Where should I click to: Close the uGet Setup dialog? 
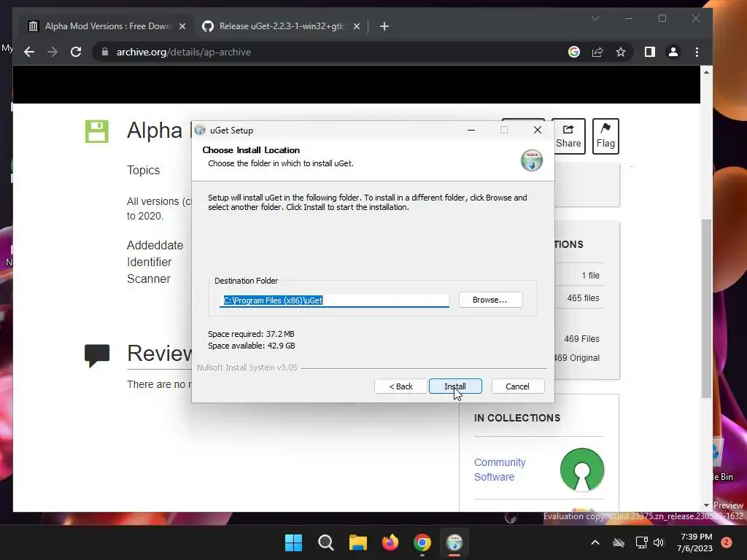click(538, 130)
